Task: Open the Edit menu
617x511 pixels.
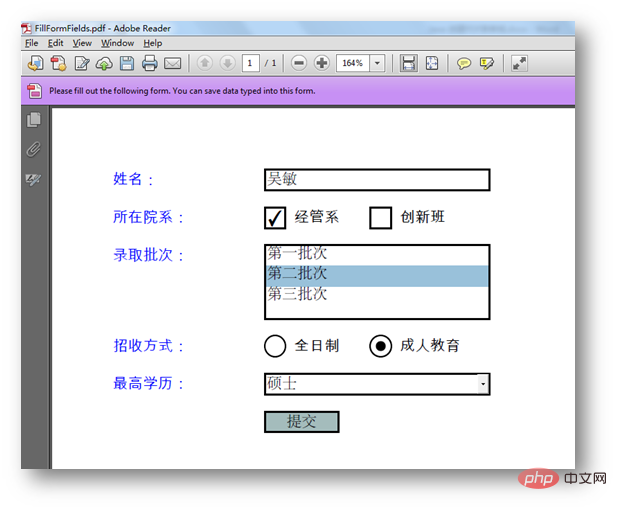Action: pyautogui.click(x=55, y=43)
